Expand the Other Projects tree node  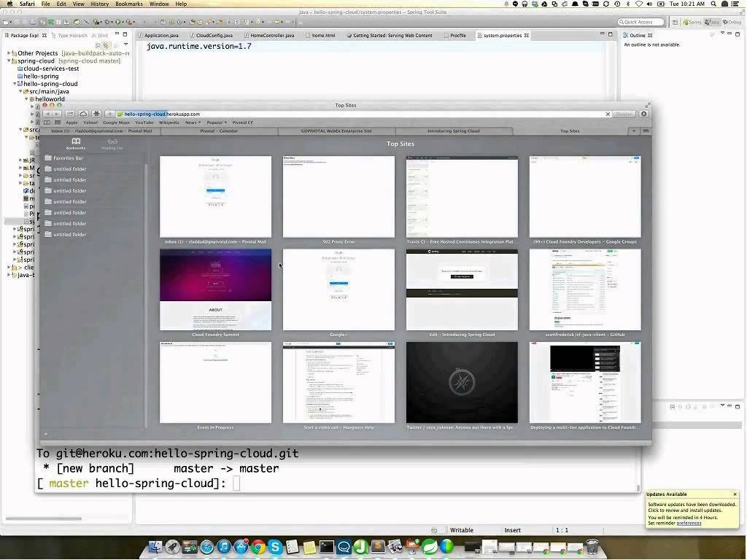pos(9,53)
